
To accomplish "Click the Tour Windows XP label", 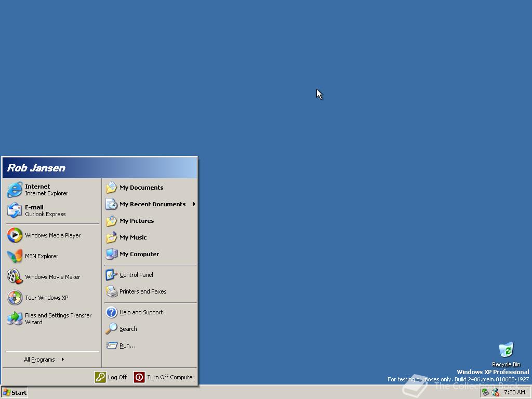I will tap(46, 298).
